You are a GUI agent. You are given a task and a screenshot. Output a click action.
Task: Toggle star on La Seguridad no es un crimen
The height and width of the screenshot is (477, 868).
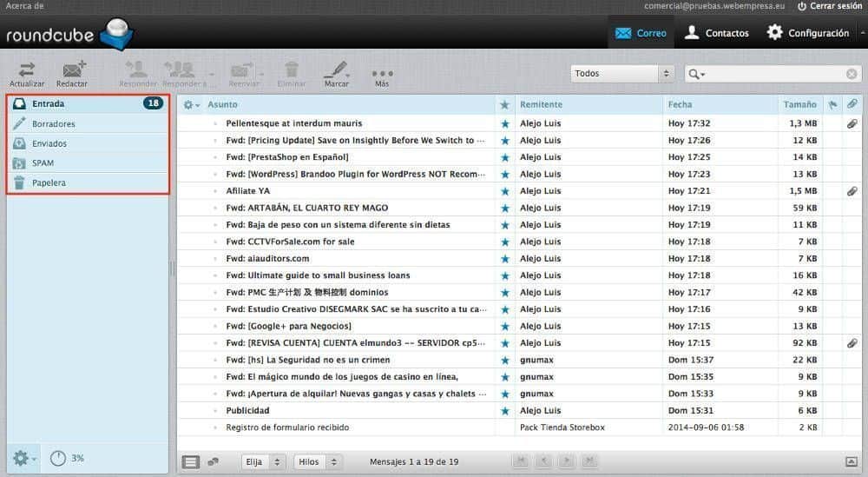[505, 360]
